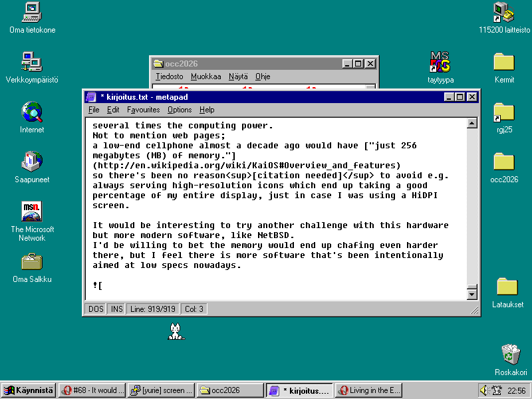
Task: Click metapad title bar app icon
Action: pos(91,97)
